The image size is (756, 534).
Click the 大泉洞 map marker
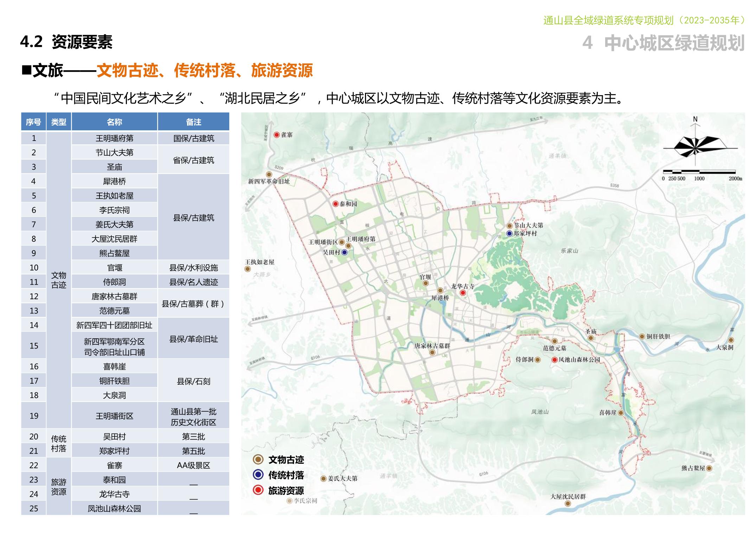[x=731, y=340]
